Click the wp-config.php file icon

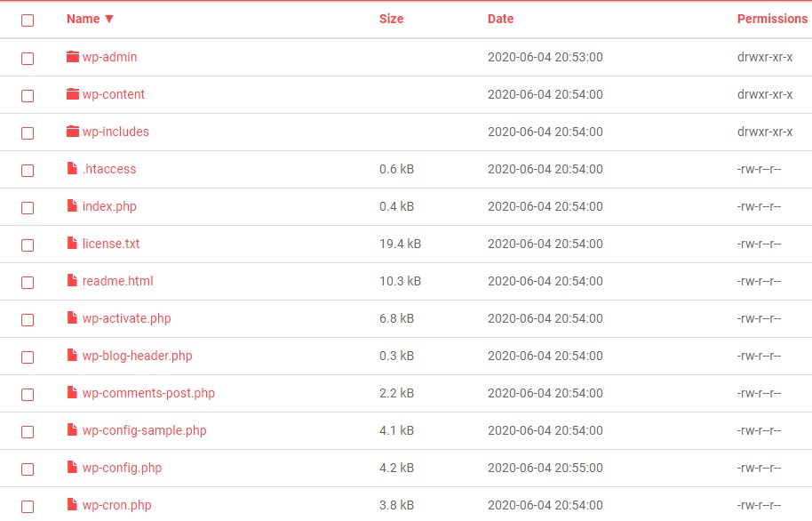pos(73,467)
